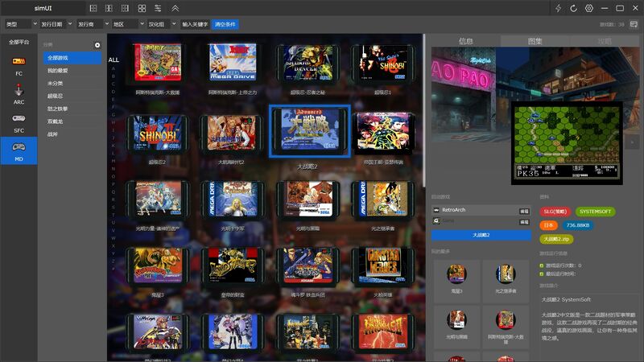Toggle the right panel layout icon

coord(125,8)
